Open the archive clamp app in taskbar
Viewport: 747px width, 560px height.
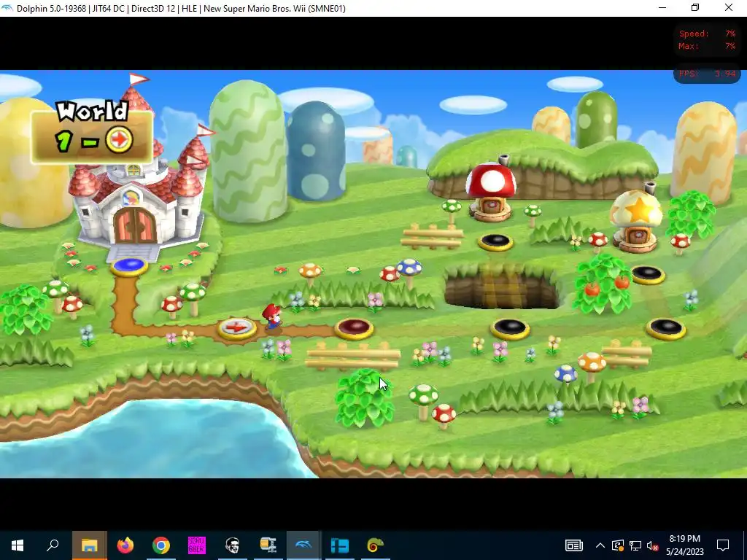[268, 545]
